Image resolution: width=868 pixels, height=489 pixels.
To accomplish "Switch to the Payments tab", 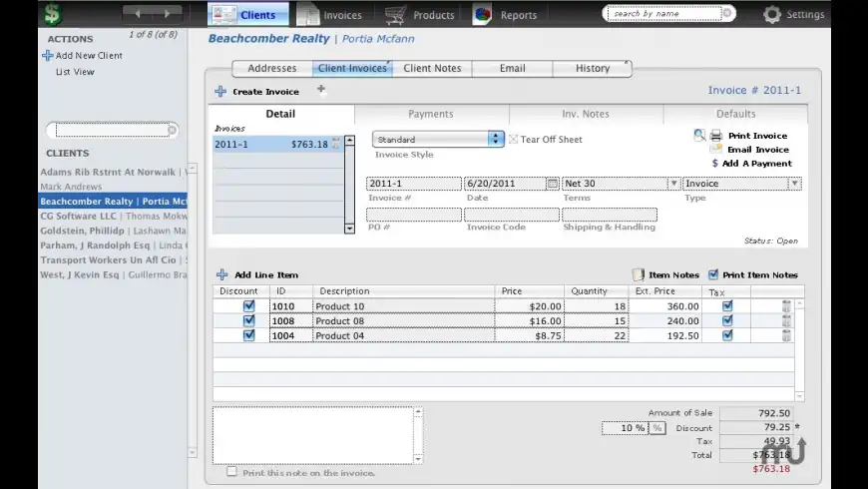I will [x=430, y=114].
